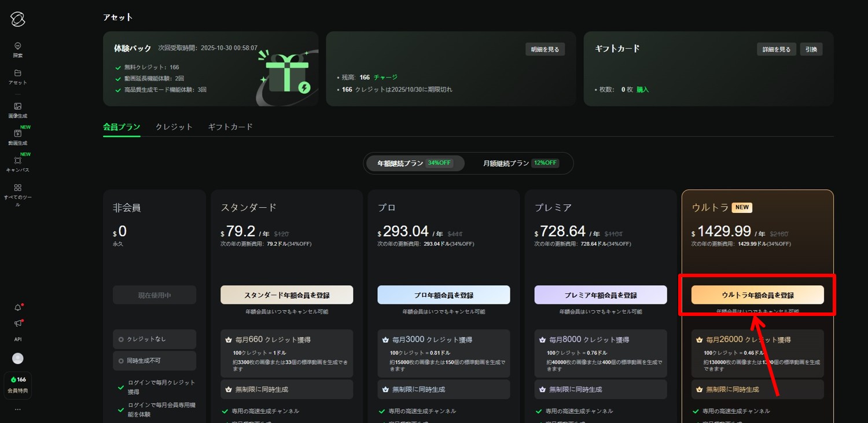The width and height of the screenshot is (868, 423).
Task: Click the app logo at top left
Action: (x=18, y=19)
